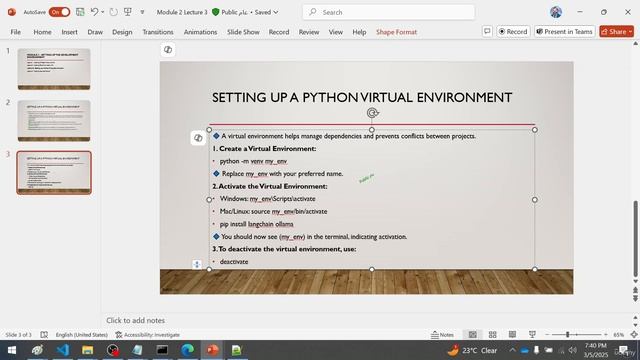Open the Design tab

click(122, 32)
